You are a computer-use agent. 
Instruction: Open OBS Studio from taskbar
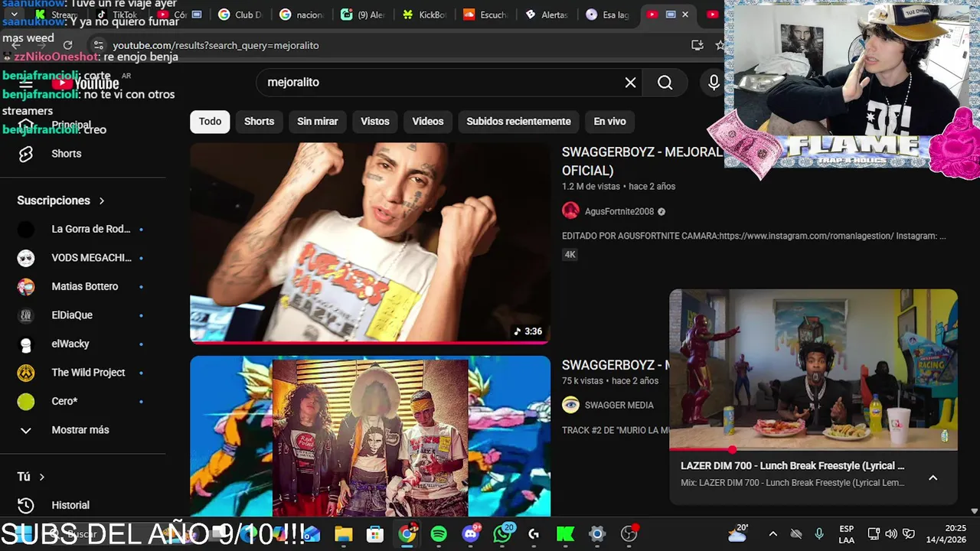pyautogui.click(x=629, y=534)
